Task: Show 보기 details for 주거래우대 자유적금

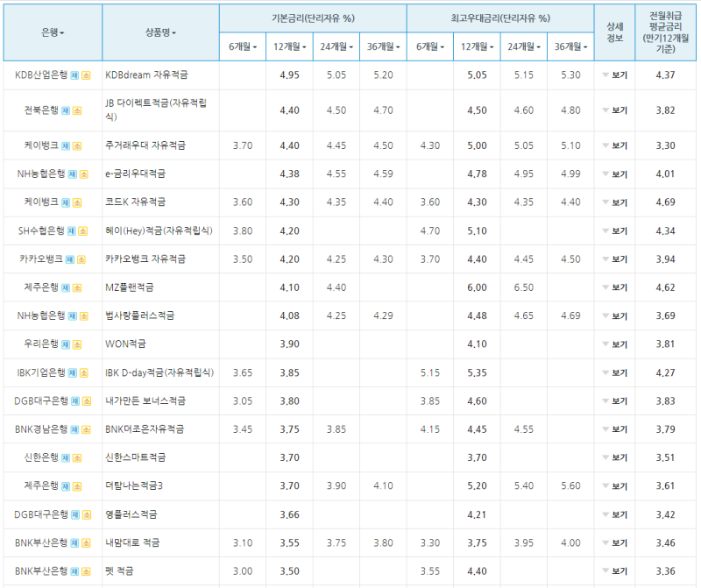Action: (615, 145)
